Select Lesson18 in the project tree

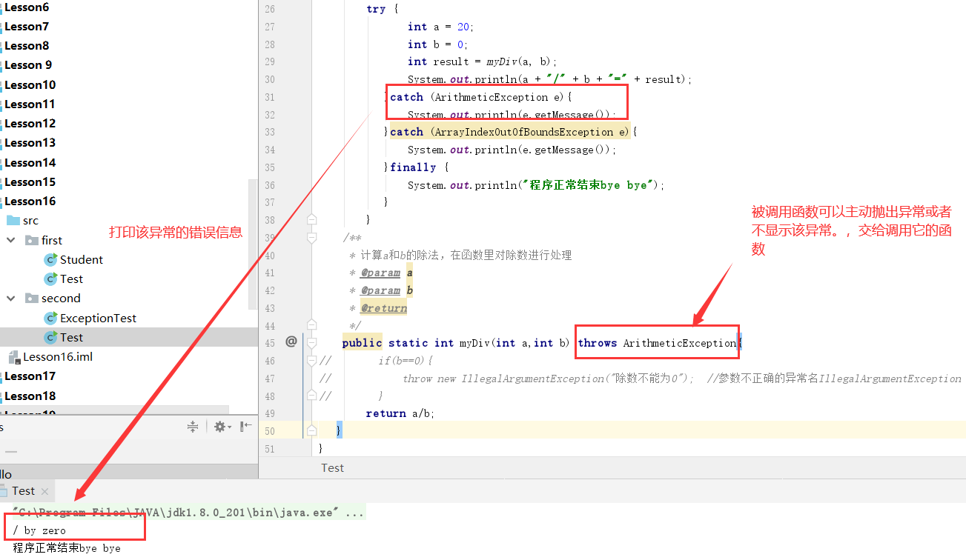(x=30, y=396)
